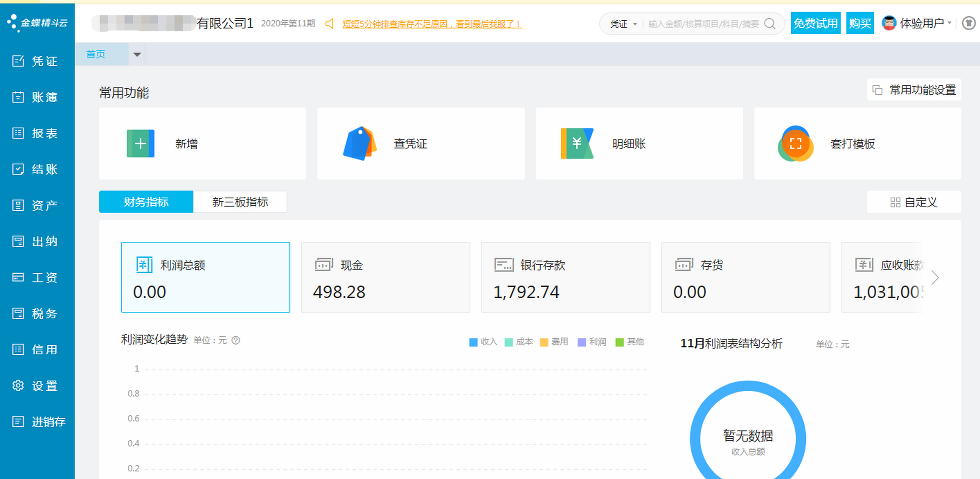Viewport: 980px width, 479px height.
Task: Expand the tab list dropdown arrow
Action: pyautogui.click(x=137, y=54)
